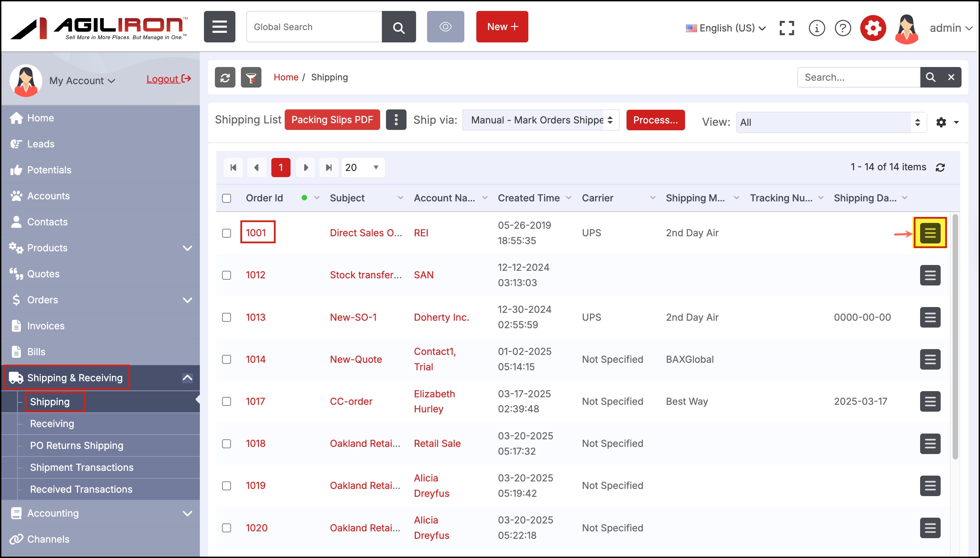The height and width of the screenshot is (558, 980).
Task: Tick the checkbox for order 1012
Action: (x=227, y=275)
